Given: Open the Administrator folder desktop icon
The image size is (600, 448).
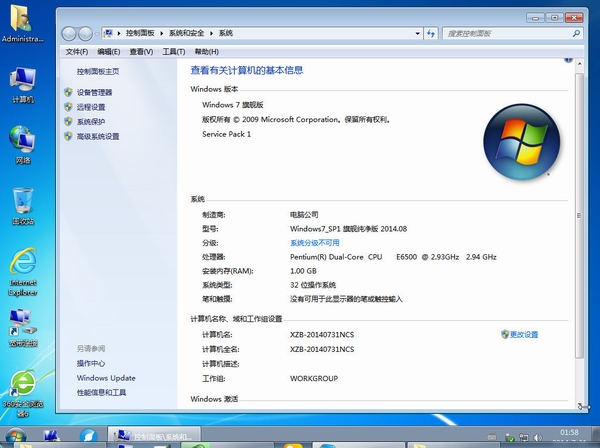Looking at the screenshot, I should pyautogui.click(x=22, y=22).
